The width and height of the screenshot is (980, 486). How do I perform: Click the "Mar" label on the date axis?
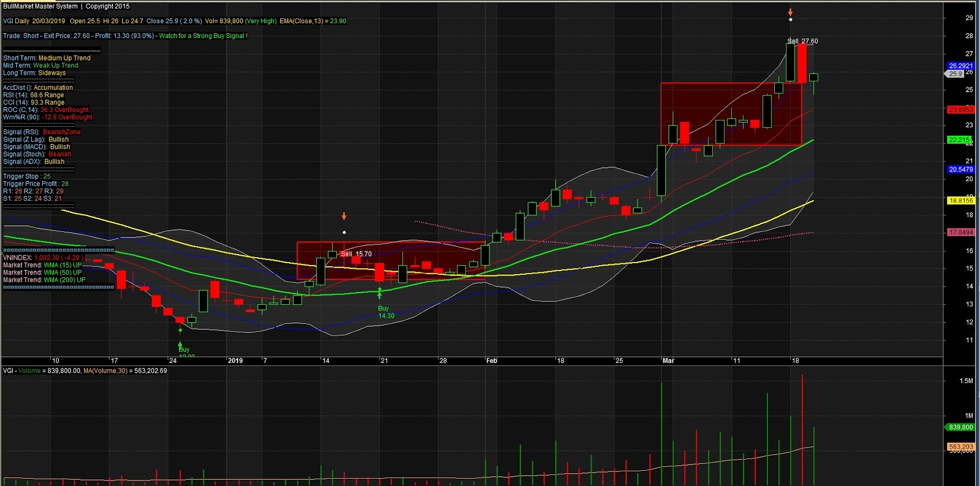(x=668, y=361)
